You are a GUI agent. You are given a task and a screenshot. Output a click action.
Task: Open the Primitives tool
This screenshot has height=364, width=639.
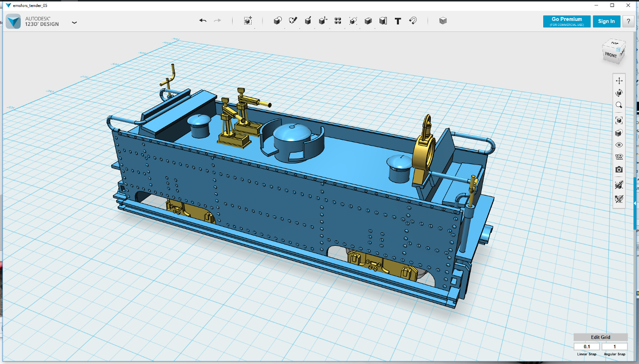tap(278, 21)
